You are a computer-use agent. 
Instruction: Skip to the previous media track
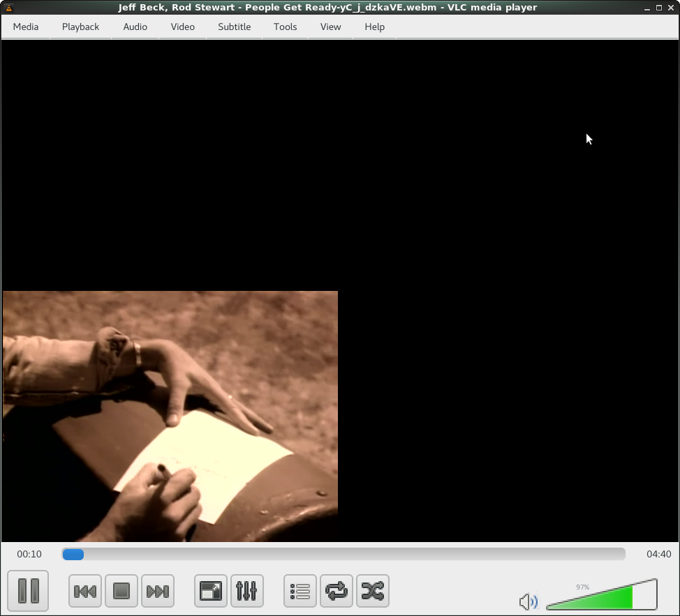click(85, 591)
